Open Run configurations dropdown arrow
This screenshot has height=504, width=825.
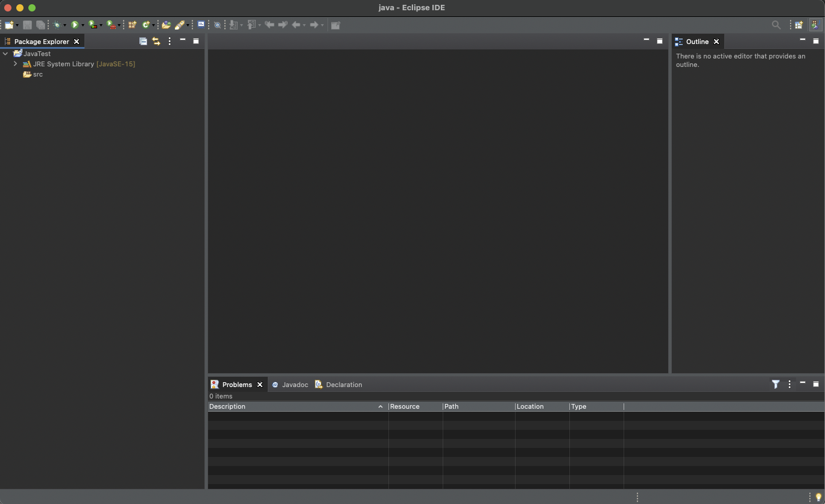pos(83,25)
